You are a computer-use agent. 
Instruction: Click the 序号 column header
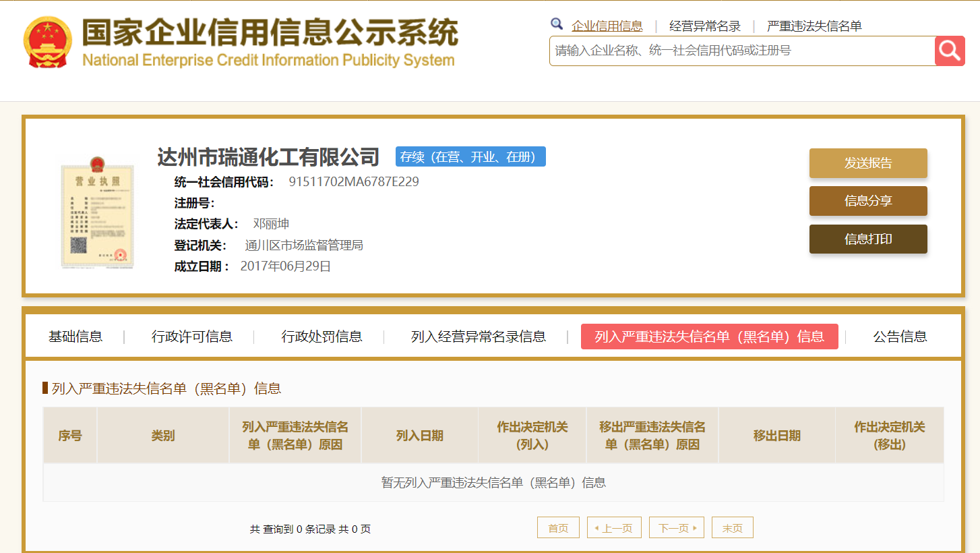click(x=70, y=436)
